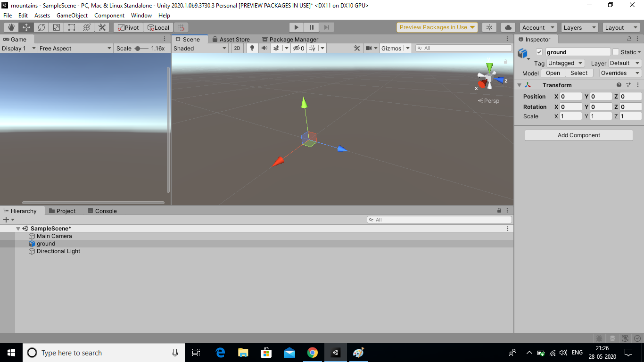The width and height of the screenshot is (644, 362).
Task: Open the Account dropdown
Action: pos(538,27)
